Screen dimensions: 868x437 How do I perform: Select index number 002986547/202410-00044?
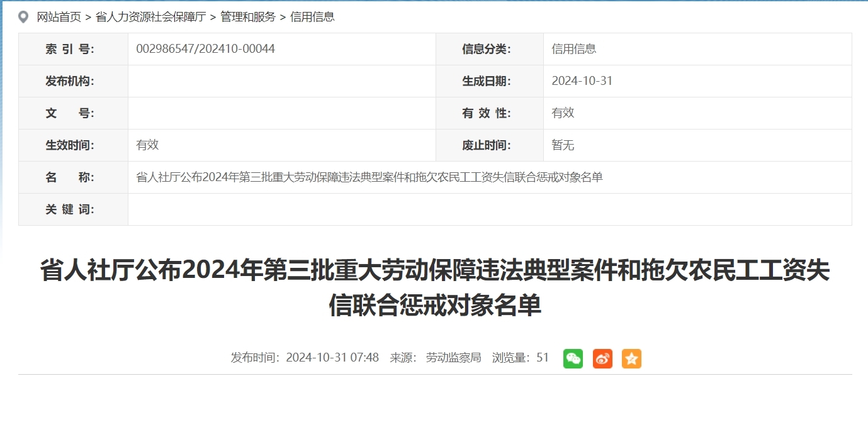[205, 48]
